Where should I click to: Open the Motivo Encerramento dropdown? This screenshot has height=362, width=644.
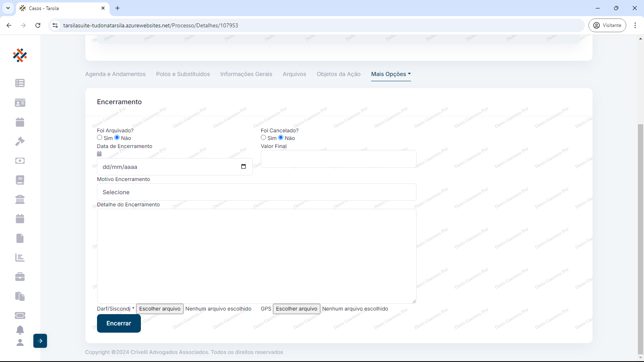click(256, 192)
